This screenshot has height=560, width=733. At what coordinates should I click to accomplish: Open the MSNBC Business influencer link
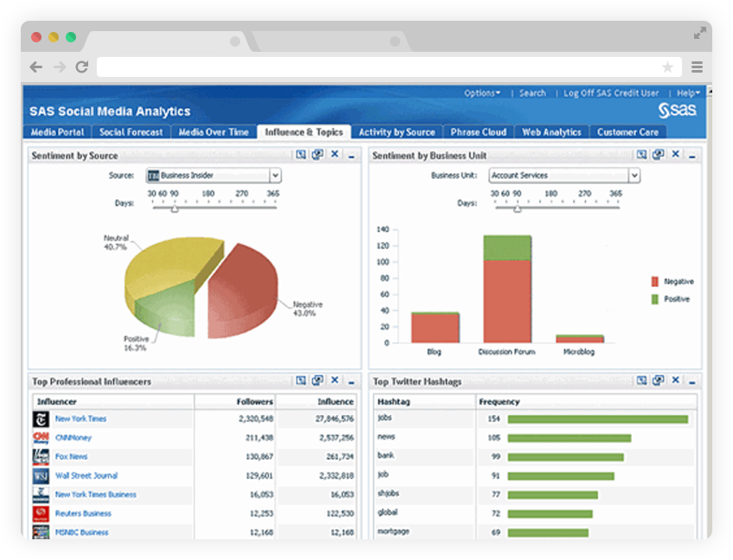point(82,532)
